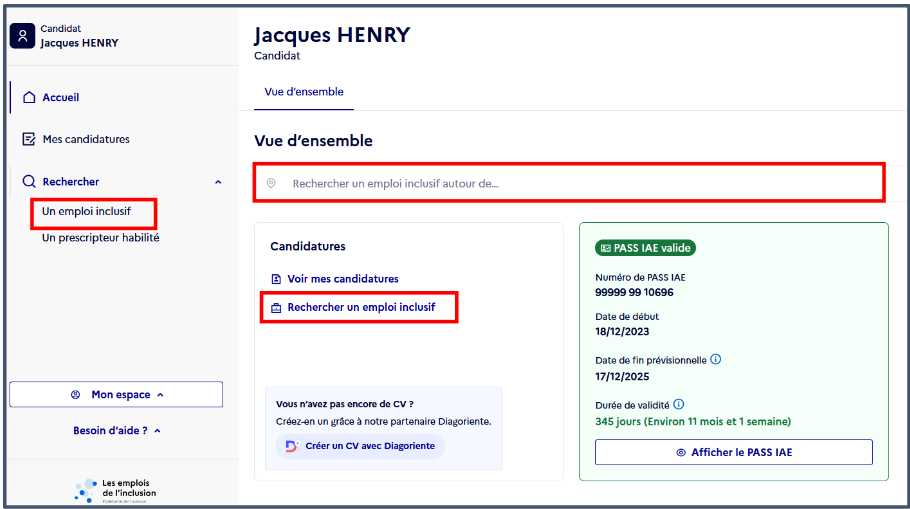This screenshot has height=509, width=910.
Task: Click the candidate profile avatar icon
Action: [x=22, y=36]
